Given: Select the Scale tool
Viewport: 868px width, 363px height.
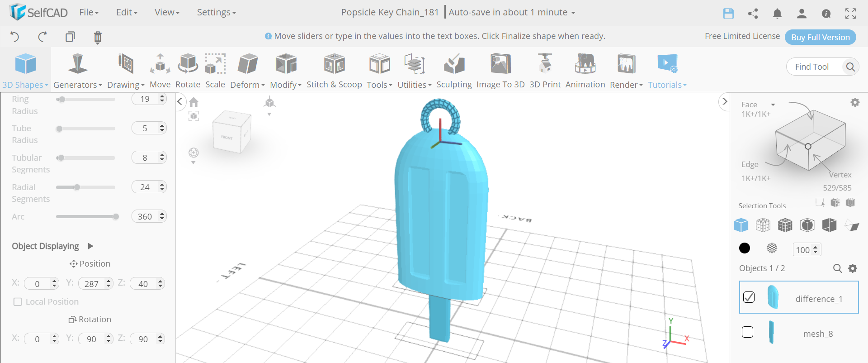Looking at the screenshot, I should (215, 71).
